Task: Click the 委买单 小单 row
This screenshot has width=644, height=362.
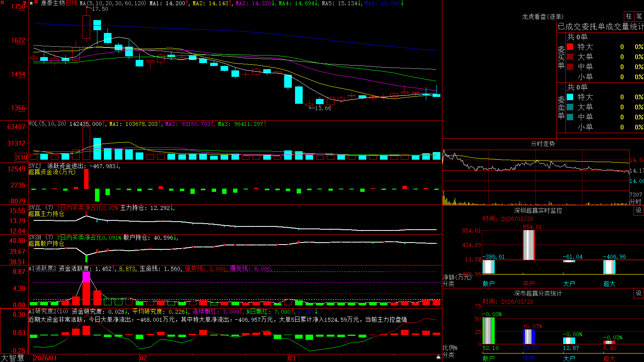Action: 605,77
